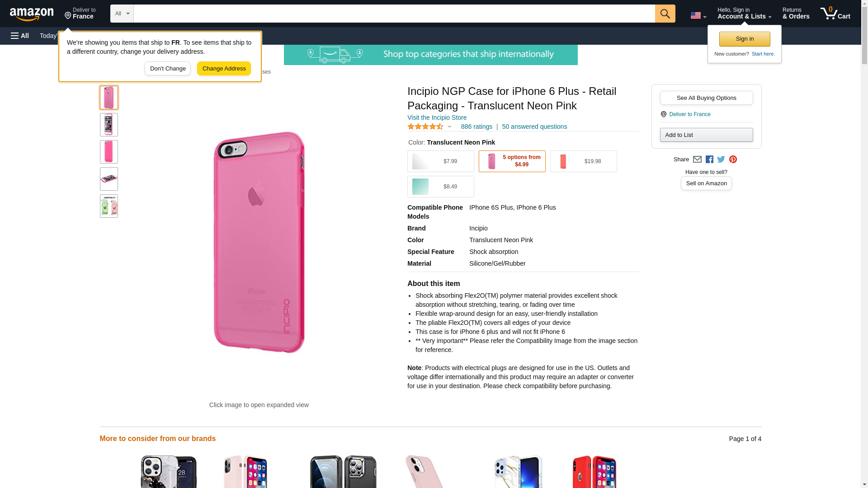Share on Pinterest
Screen dimensions: 868x488
coord(733,160)
